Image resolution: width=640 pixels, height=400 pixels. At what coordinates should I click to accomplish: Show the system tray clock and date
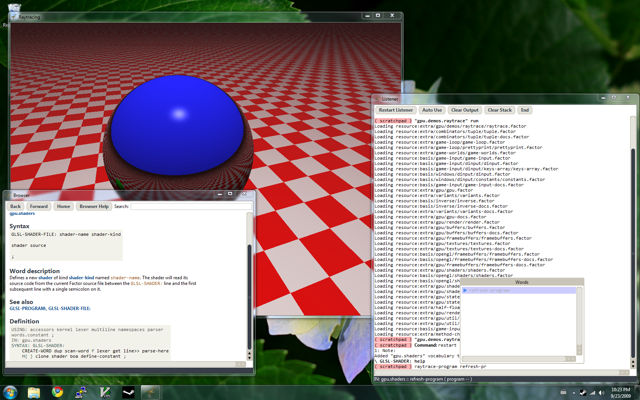(x=621, y=393)
